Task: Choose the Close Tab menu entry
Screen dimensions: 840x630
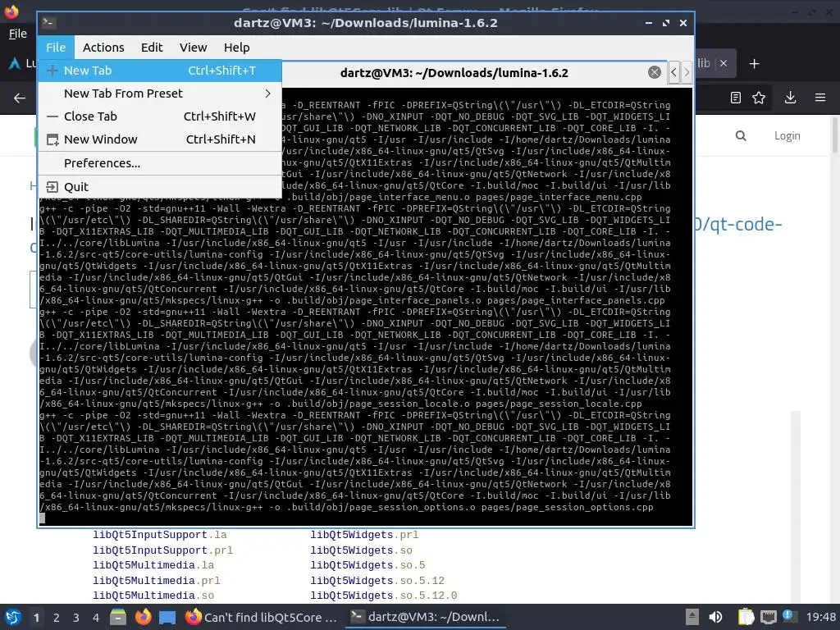Action: (160, 116)
